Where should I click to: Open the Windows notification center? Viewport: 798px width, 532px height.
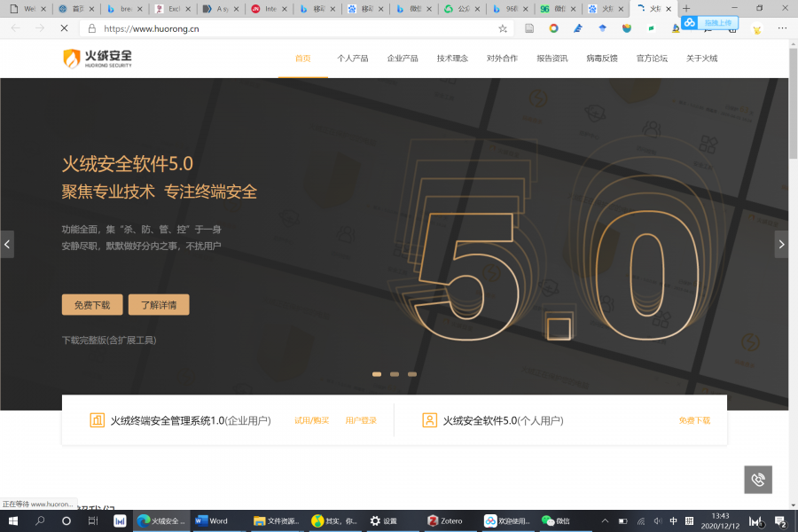tap(780, 520)
